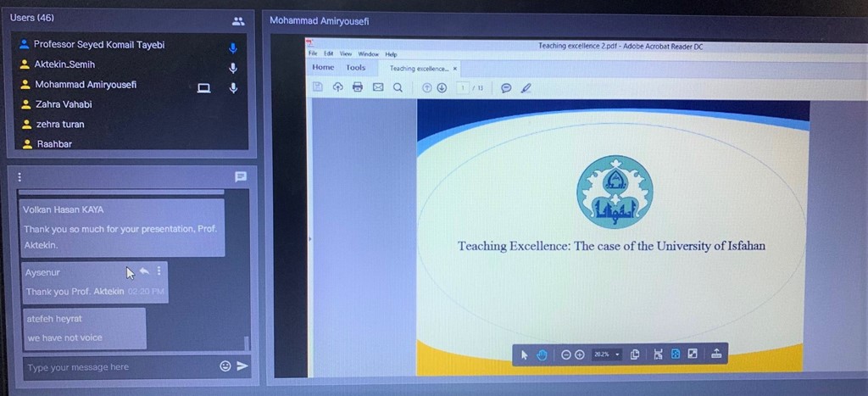Viewport: 868px width, 396px height.
Task: Go to previous page arrow
Action: point(427,87)
